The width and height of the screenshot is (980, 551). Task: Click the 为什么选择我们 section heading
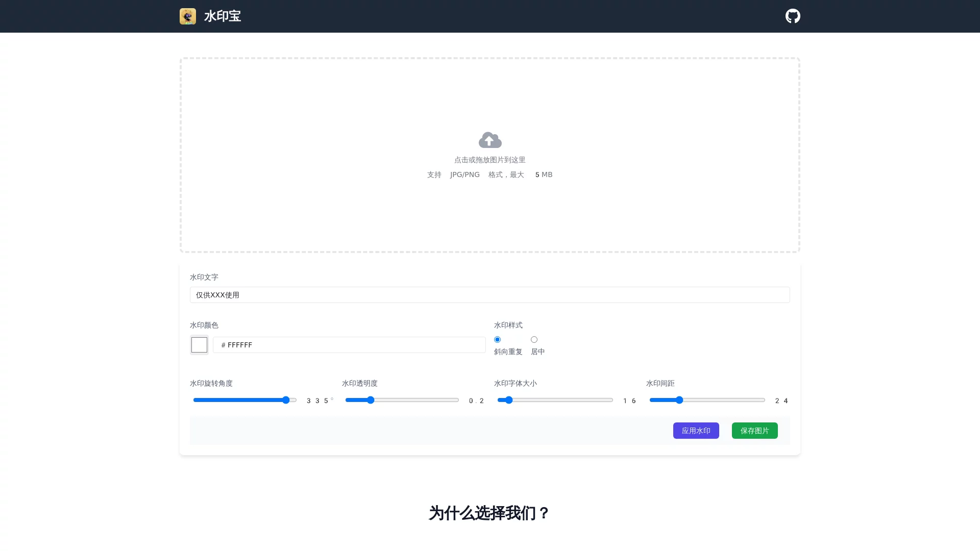pos(488,513)
